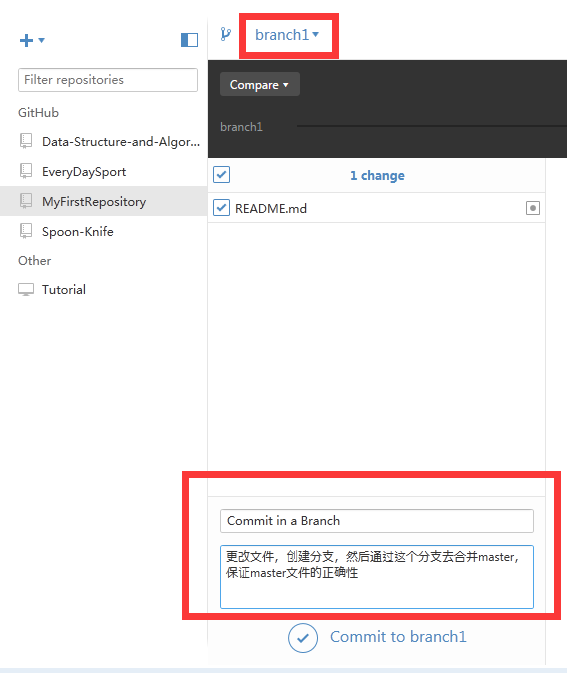Click the branch1 label in the timeline
The width and height of the screenshot is (567, 673).
coord(241,127)
